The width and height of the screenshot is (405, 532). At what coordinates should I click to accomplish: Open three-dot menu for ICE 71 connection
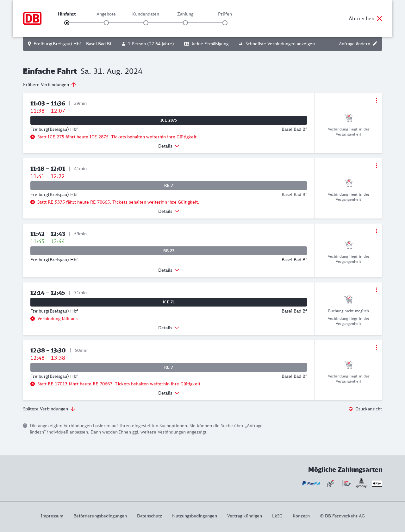[376, 290]
